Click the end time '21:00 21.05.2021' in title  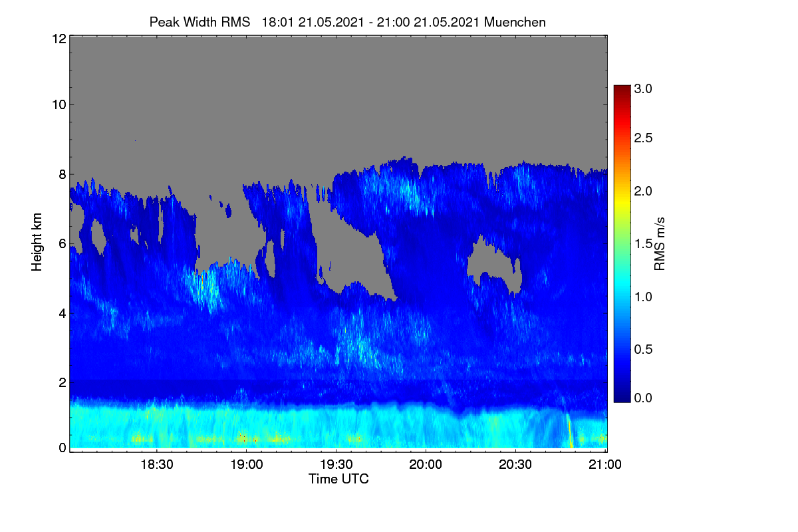click(x=428, y=22)
